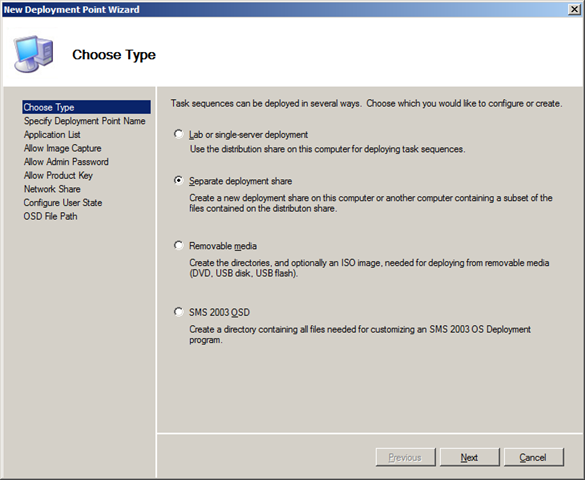Jump to Configure User State step
This screenshot has width=585, height=480.
click(63, 203)
